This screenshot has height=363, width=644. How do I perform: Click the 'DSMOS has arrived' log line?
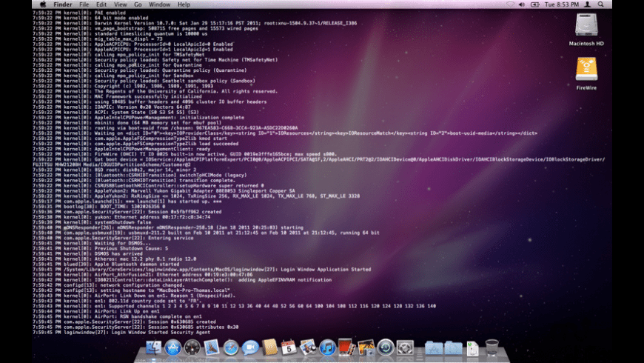[x=88, y=253]
